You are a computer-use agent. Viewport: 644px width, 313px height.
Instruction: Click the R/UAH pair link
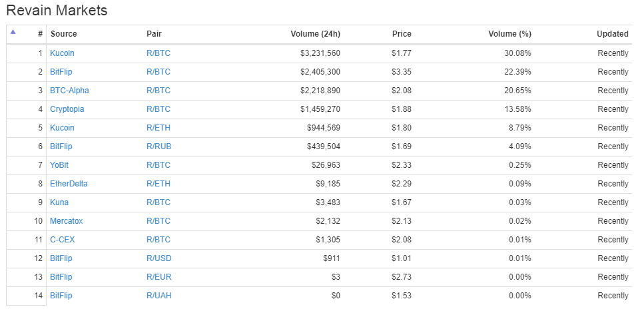pos(159,296)
